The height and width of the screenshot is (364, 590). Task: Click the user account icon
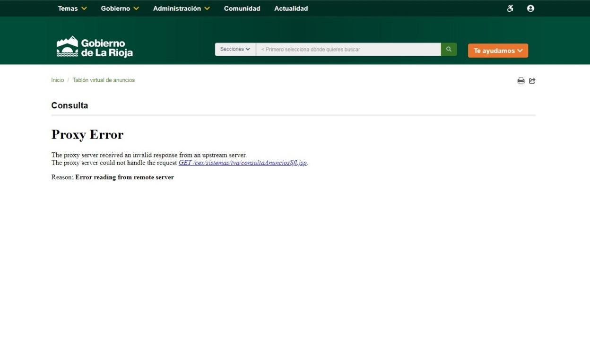530,9
